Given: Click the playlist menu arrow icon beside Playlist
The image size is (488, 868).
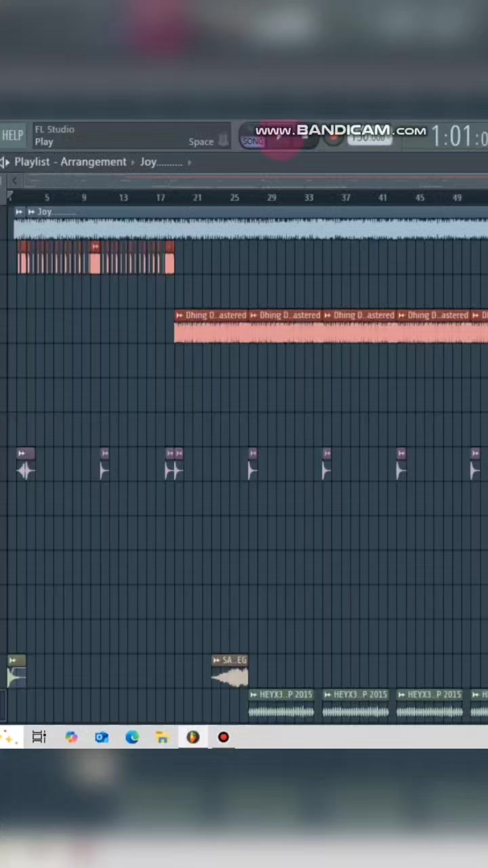Looking at the screenshot, I should [5, 162].
